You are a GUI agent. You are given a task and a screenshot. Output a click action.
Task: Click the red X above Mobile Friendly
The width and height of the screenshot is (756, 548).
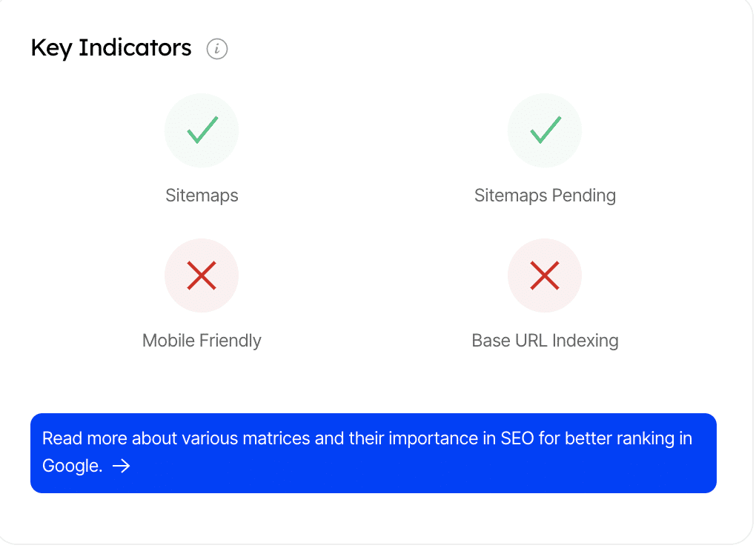[202, 275]
